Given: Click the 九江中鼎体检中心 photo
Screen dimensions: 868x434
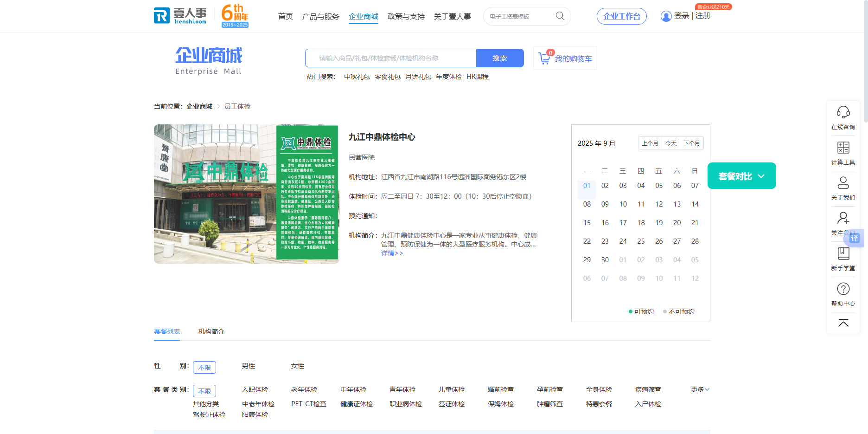Looking at the screenshot, I should (x=246, y=194).
